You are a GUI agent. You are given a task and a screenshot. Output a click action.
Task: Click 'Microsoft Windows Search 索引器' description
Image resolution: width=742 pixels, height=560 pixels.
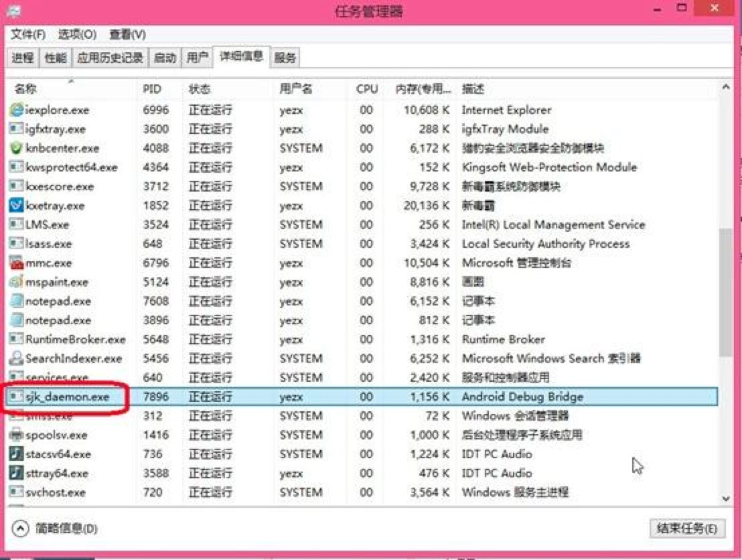click(x=551, y=358)
